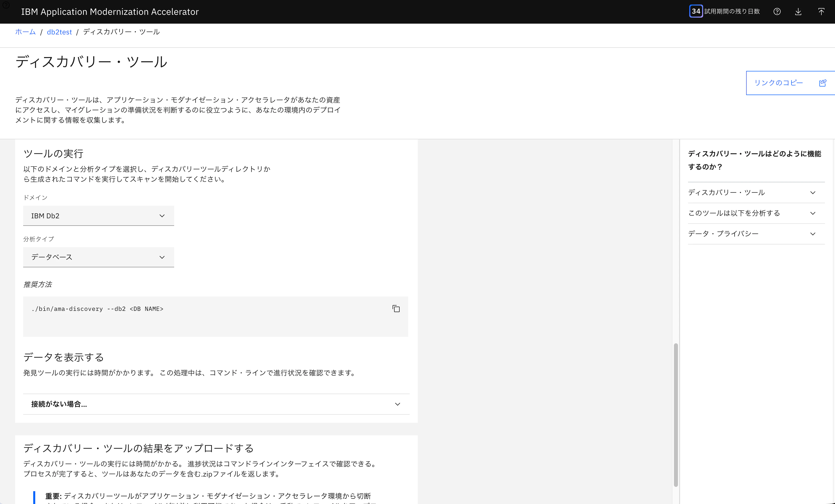Click the download icon in header

coord(798,12)
